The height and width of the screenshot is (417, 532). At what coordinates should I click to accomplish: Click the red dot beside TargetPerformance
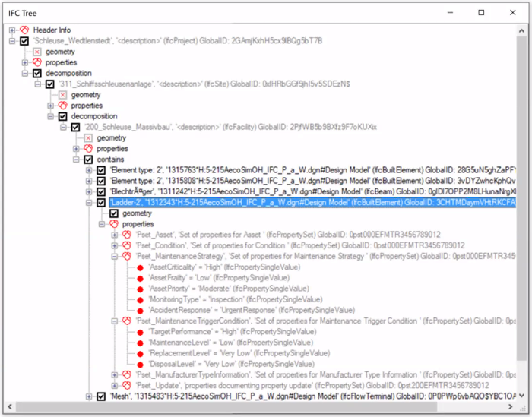[x=140, y=332]
